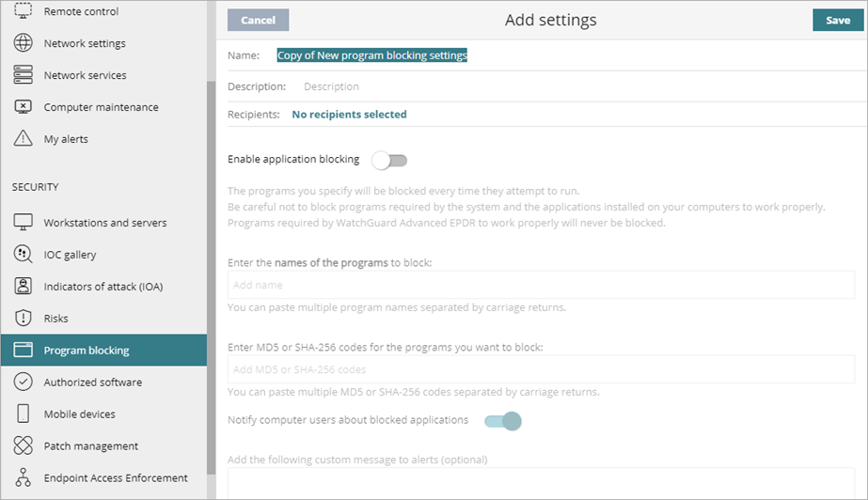Click the custom alert message text box
Viewport: 868px width, 500px height.
(541, 483)
